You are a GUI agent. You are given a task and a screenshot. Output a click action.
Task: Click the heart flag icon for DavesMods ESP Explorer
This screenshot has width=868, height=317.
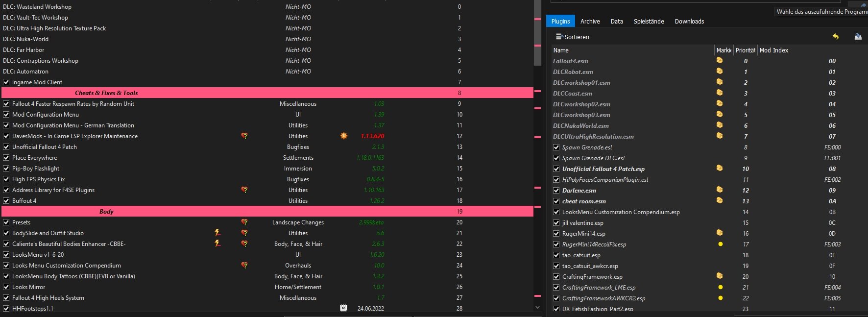tap(244, 136)
